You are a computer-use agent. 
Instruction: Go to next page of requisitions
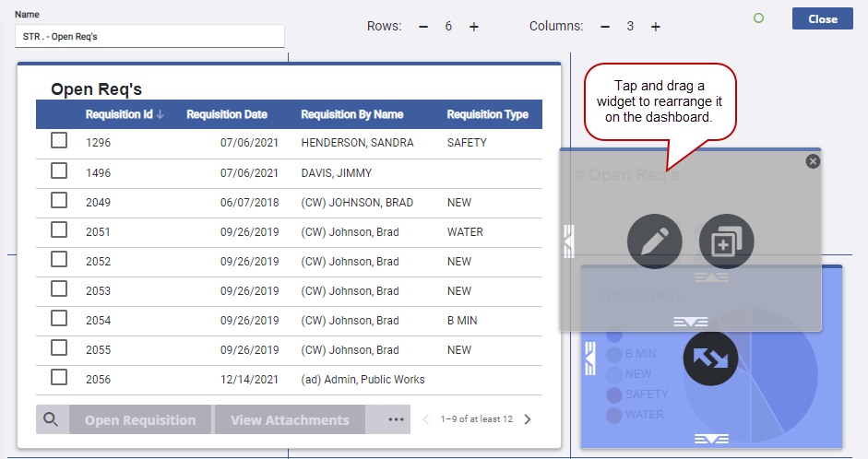point(528,419)
